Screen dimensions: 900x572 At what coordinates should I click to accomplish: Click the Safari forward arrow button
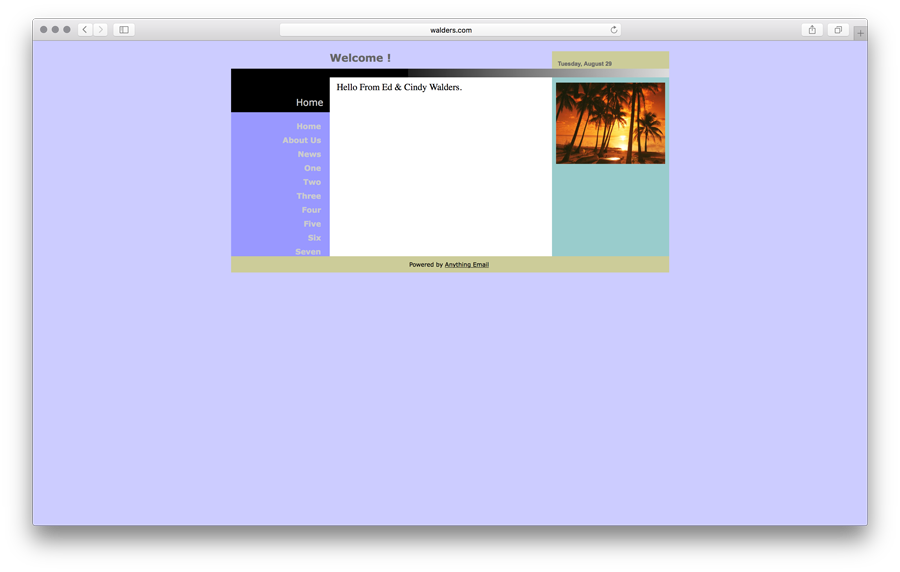click(x=100, y=30)
